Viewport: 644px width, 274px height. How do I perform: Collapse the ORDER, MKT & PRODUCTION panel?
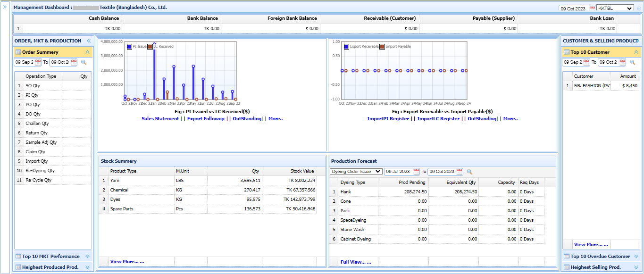point(88,41)
